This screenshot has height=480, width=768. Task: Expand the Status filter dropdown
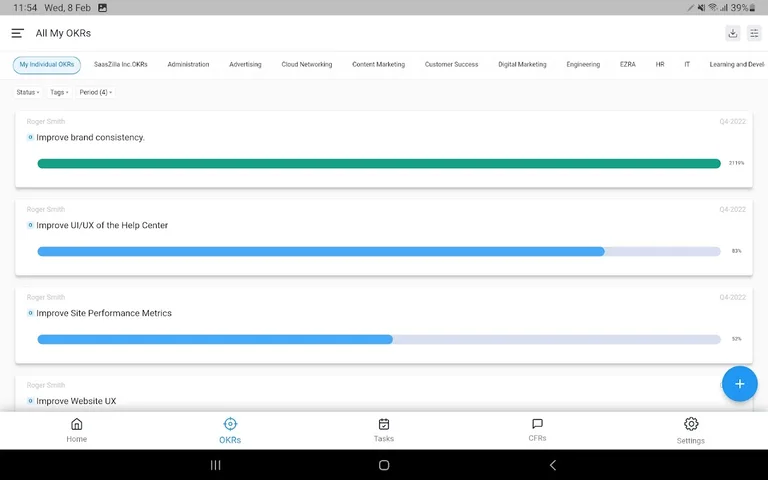28,92
